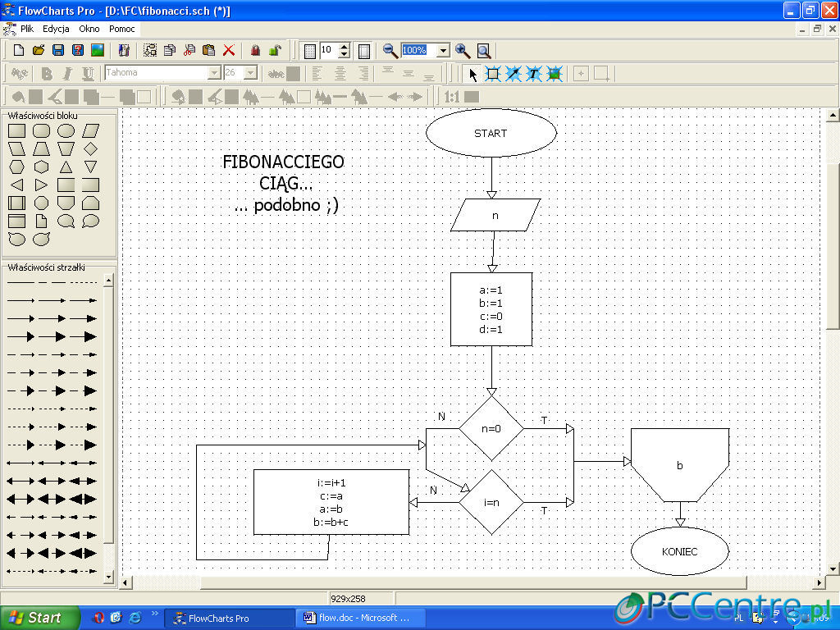Expand the zoom percentage dropdown

tap(443, 51)
